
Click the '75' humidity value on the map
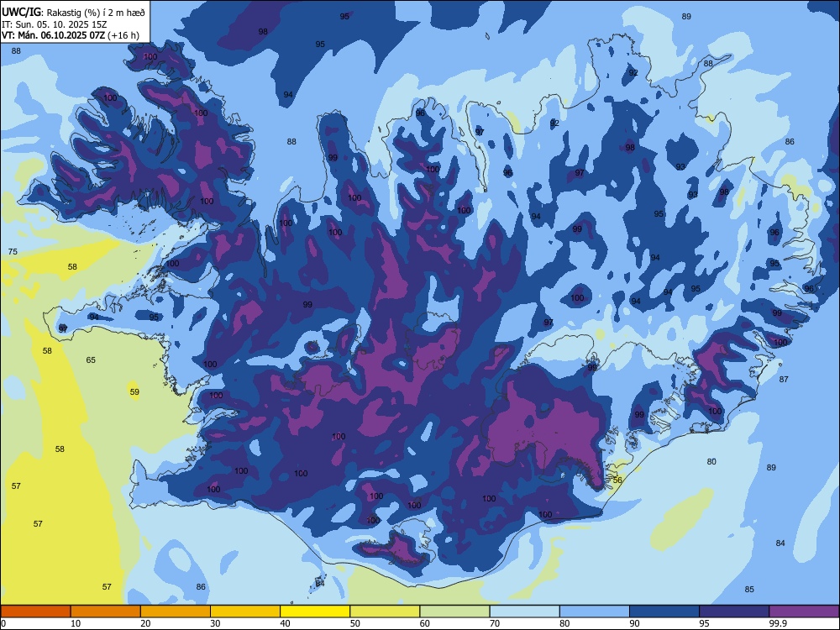pos(13,251)
